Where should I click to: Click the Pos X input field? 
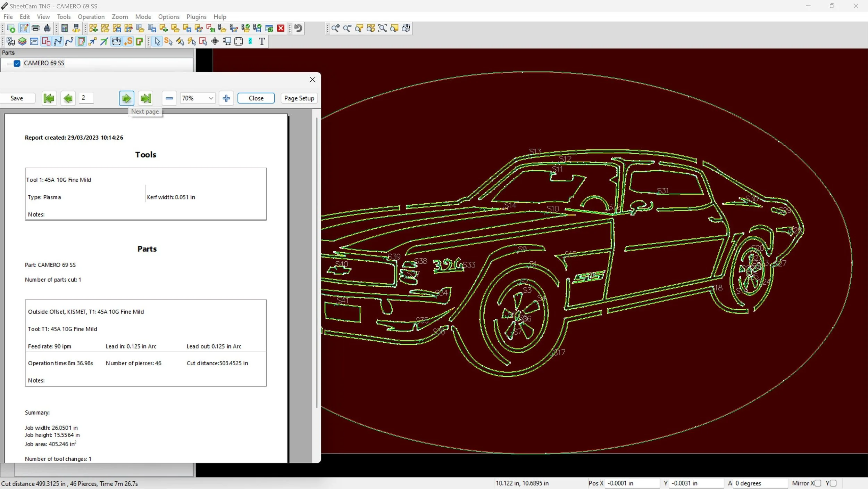tap(632, 483)
